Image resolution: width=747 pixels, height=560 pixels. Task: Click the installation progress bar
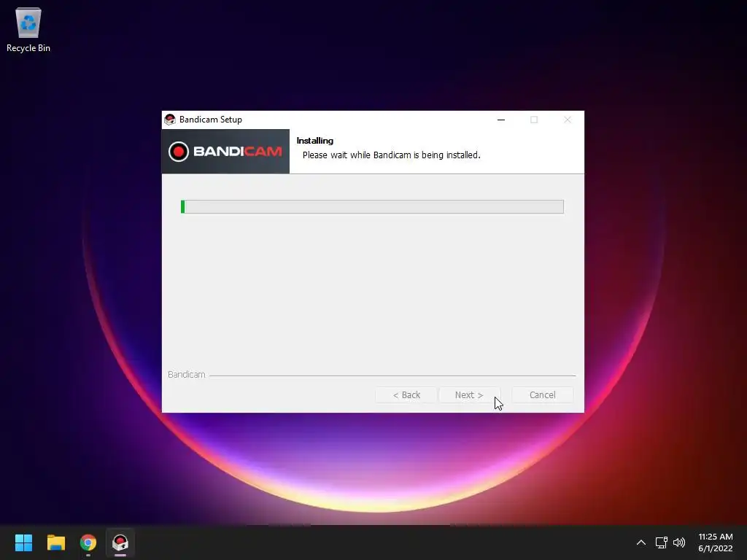coord(372,206)
